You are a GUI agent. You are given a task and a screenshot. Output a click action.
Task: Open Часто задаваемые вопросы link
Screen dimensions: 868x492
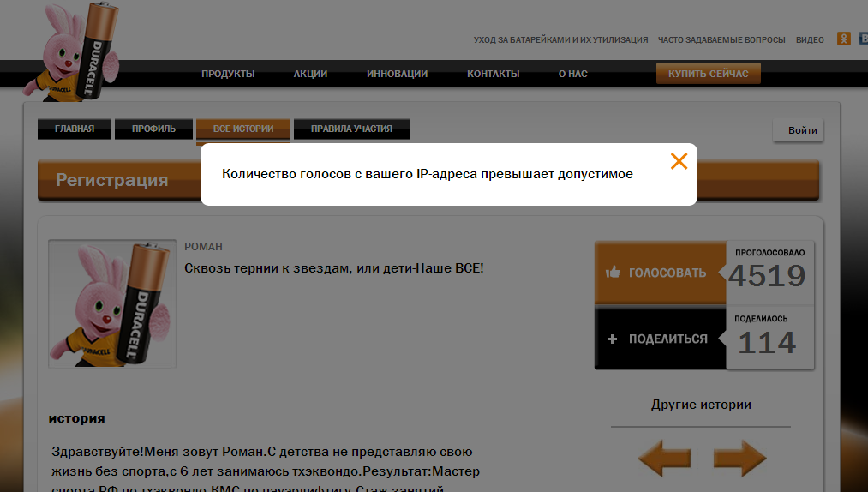[x=721, y=40]
